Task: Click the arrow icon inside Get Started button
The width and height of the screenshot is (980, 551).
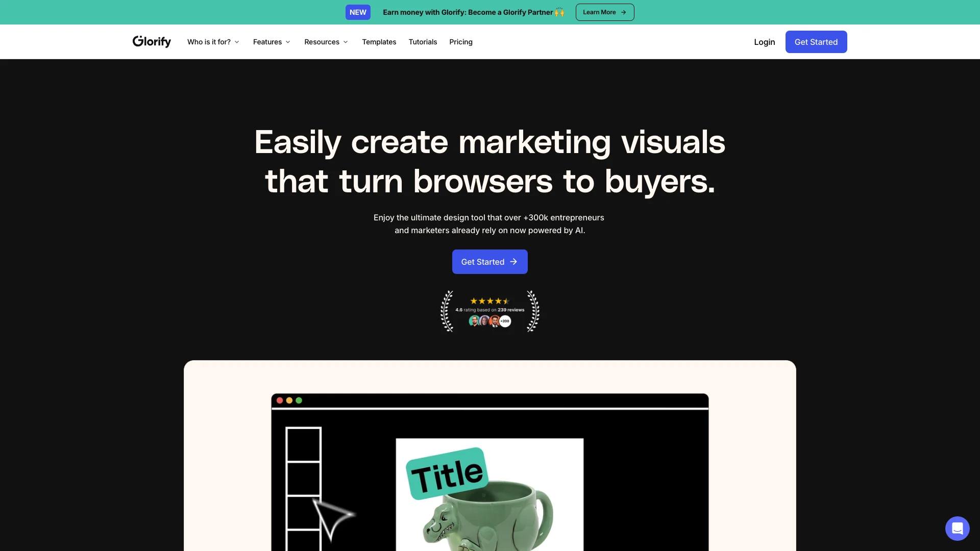Action: tap(514, 262)
